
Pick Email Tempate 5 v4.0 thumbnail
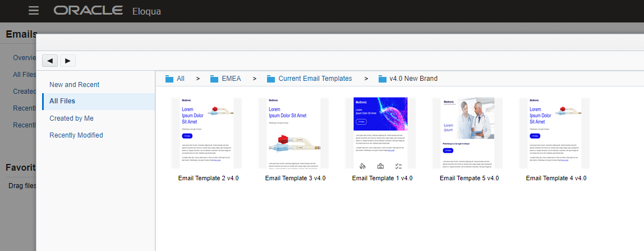(x=467, y=133)
